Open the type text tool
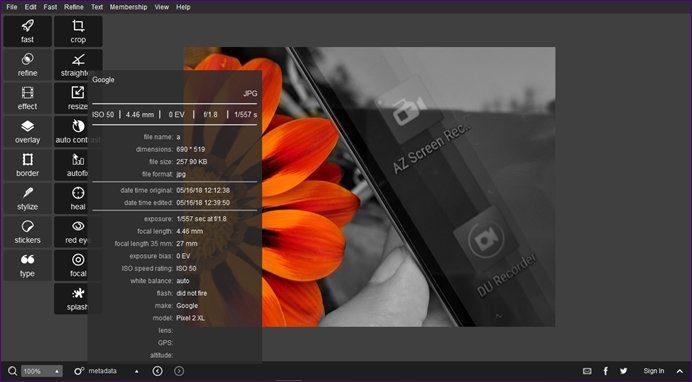 click(27, 266)
